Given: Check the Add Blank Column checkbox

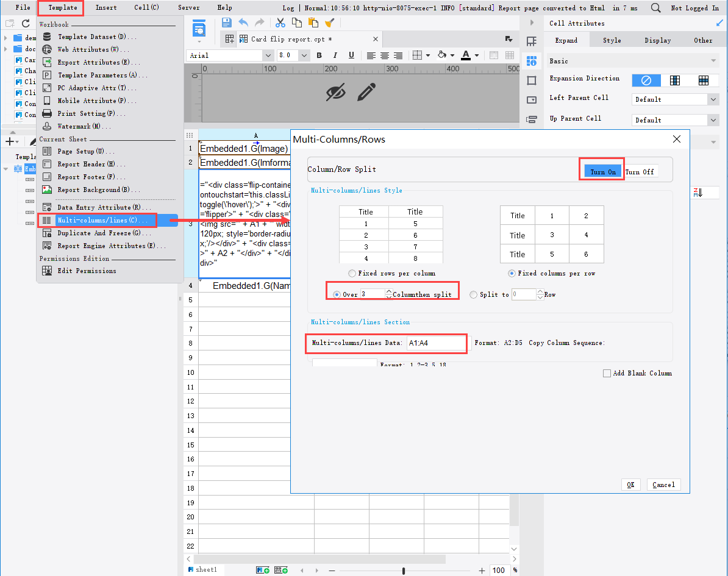Looking at the screenshot, I should click(x=607, y=373).
